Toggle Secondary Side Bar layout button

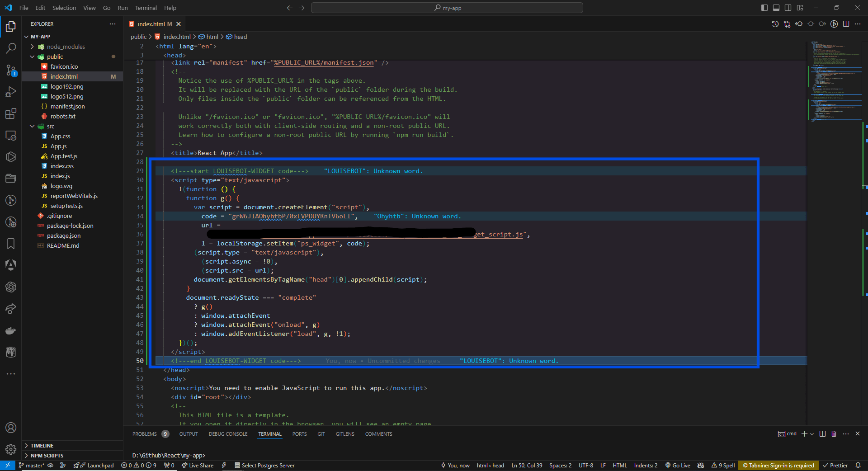click(788, 8)
